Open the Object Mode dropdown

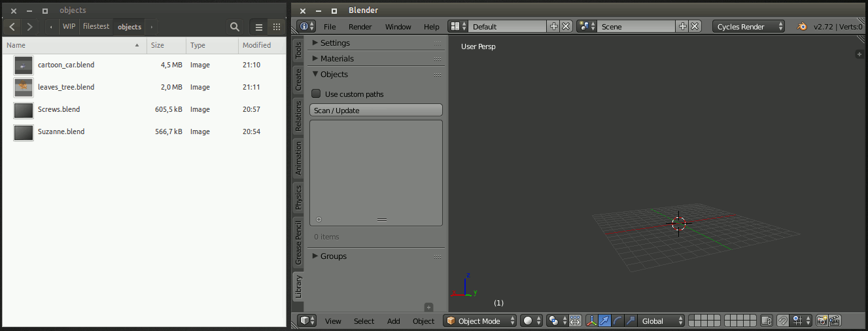tap(480, 321)
